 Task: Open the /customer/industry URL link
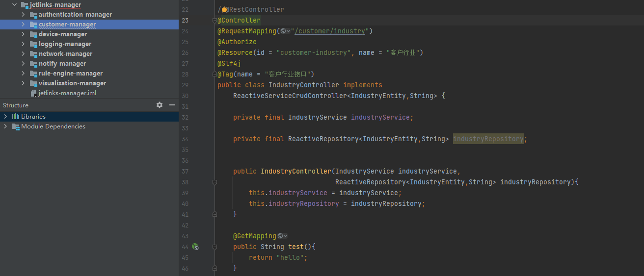[330, 31]
